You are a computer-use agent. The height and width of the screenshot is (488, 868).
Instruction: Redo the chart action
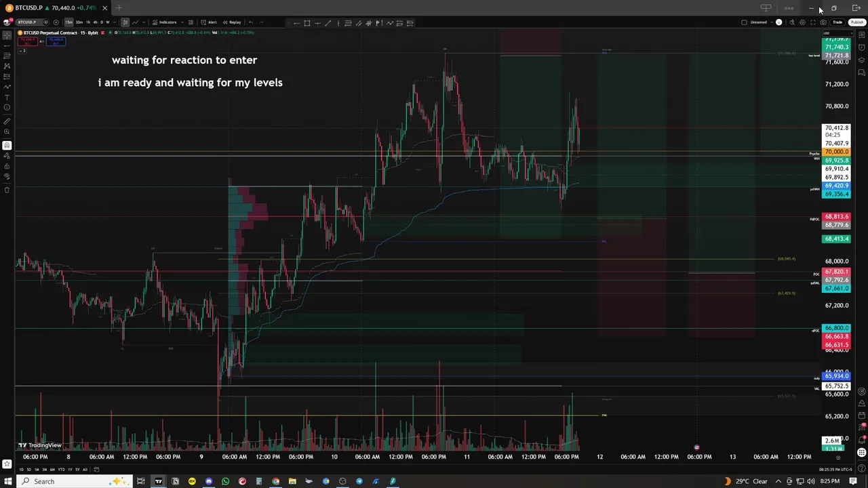tap(261, 22)
